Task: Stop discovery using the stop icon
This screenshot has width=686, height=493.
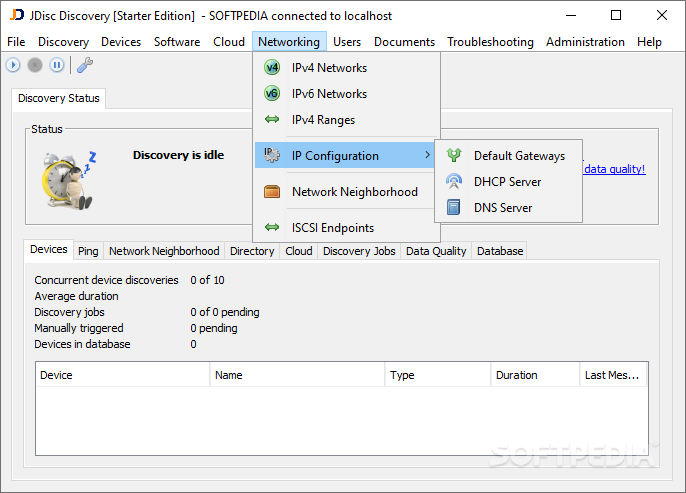Action: click(35, 65)
